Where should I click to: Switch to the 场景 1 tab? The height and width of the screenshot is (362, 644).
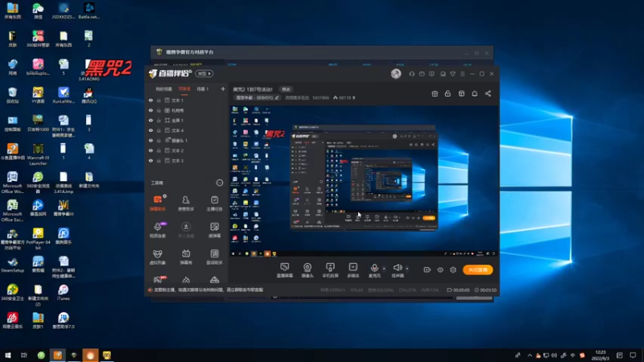[203, 89]
